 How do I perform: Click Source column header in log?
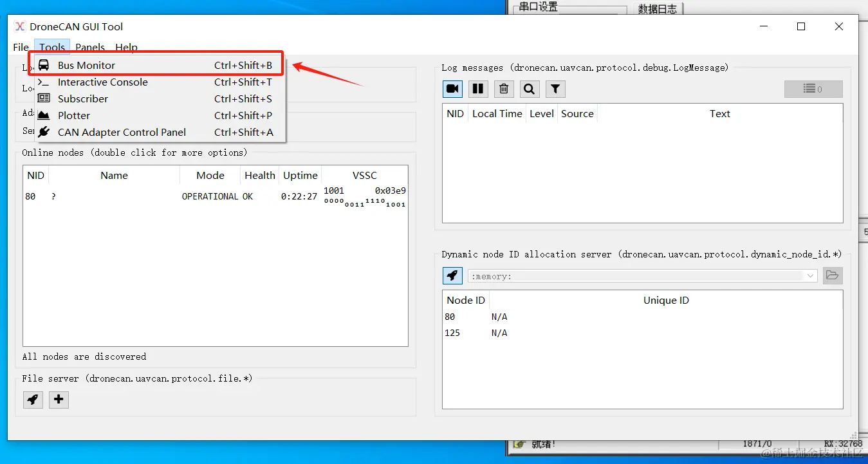click(577, 113)
